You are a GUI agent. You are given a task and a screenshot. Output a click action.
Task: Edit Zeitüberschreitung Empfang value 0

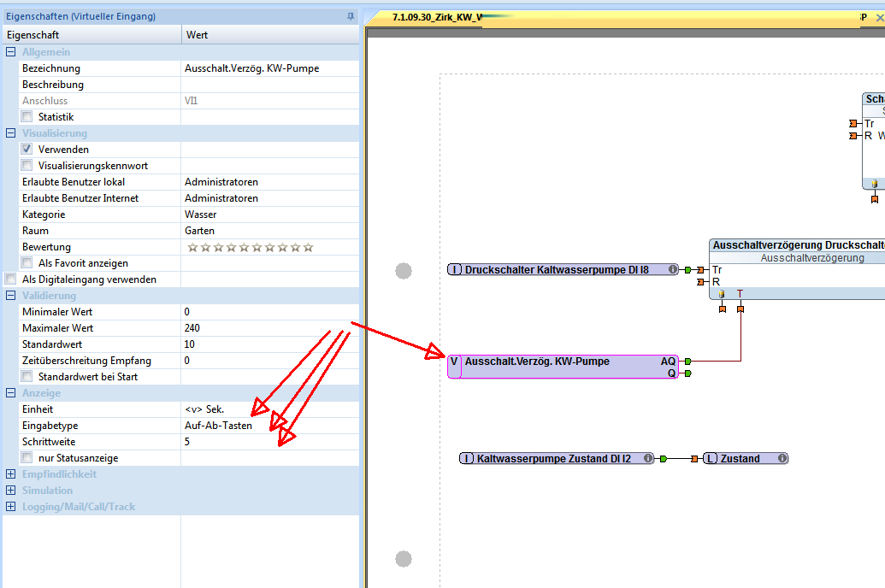click(270, 361)
